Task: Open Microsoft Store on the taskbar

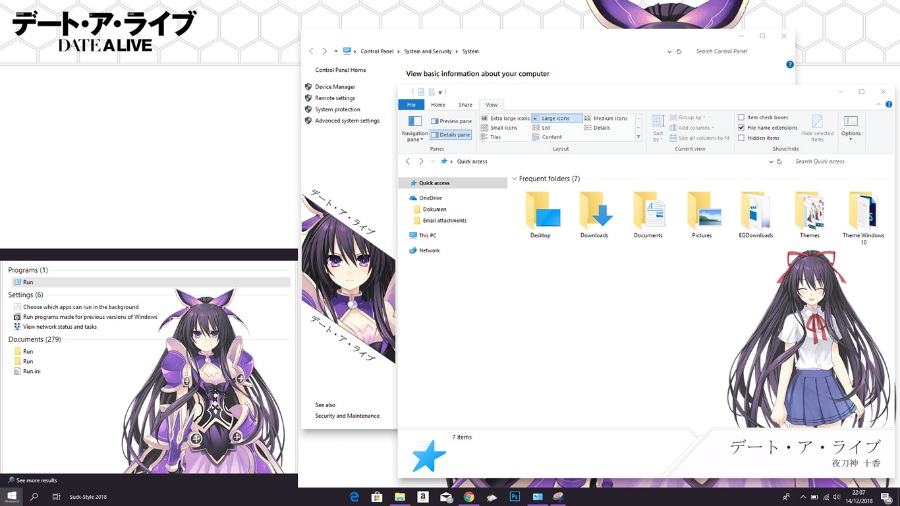Action: point(377,497)
